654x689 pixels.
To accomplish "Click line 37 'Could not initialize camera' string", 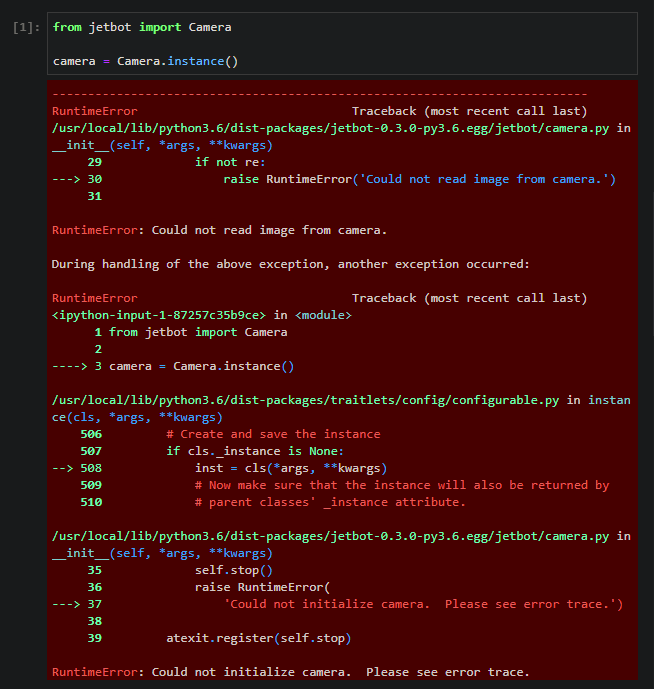I will tap(424, 604).
